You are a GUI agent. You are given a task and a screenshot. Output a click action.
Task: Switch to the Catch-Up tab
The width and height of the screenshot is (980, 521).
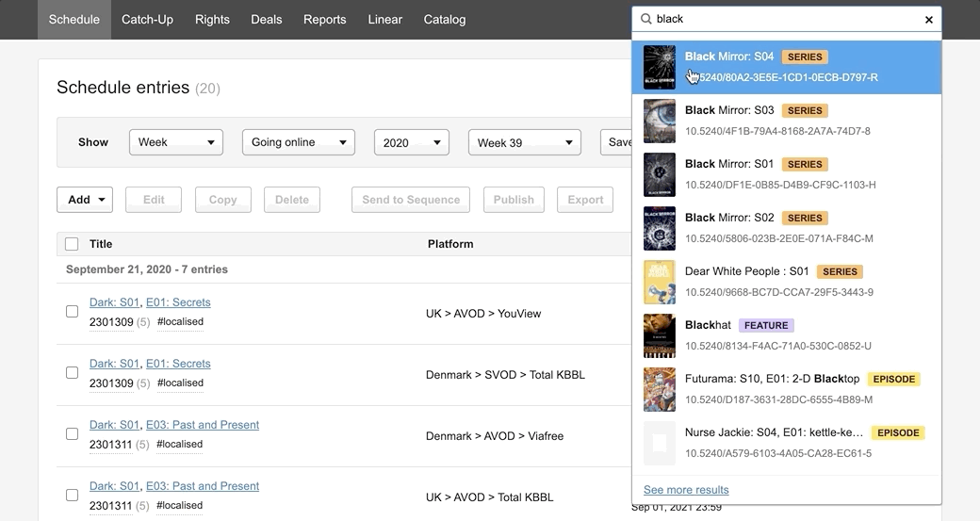[x=147, y=19]
